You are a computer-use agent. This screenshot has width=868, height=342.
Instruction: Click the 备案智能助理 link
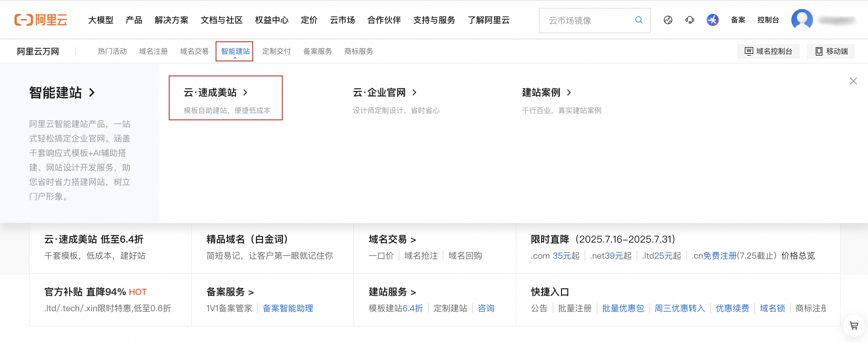288,308
